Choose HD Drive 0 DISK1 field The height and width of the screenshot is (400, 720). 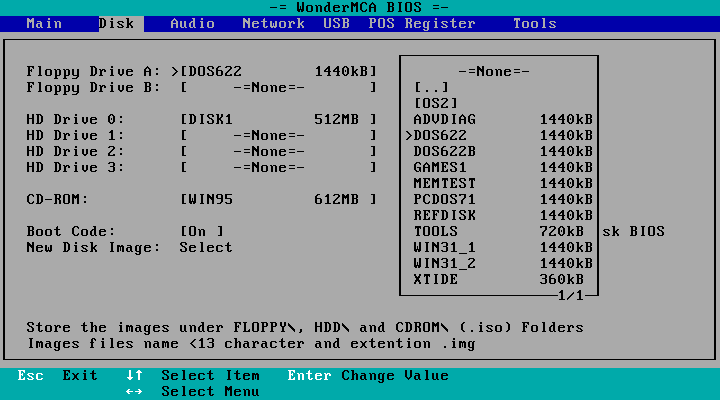278,120
